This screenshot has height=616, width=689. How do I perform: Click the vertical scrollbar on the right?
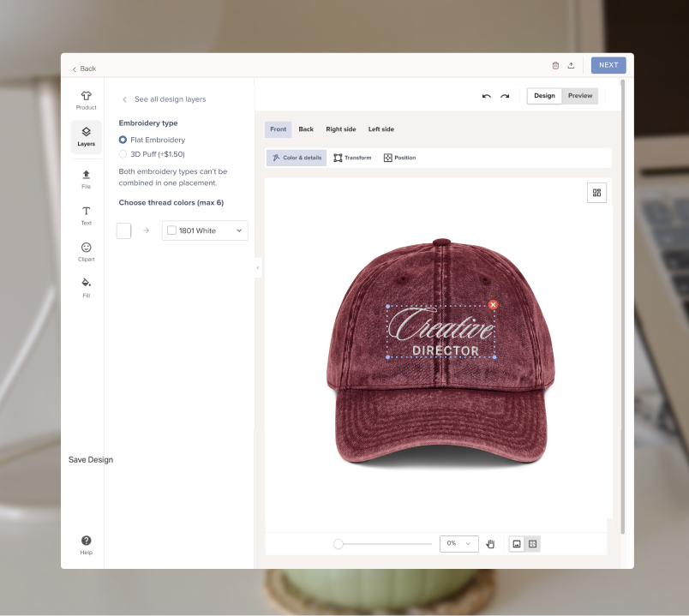pos(622,306)
